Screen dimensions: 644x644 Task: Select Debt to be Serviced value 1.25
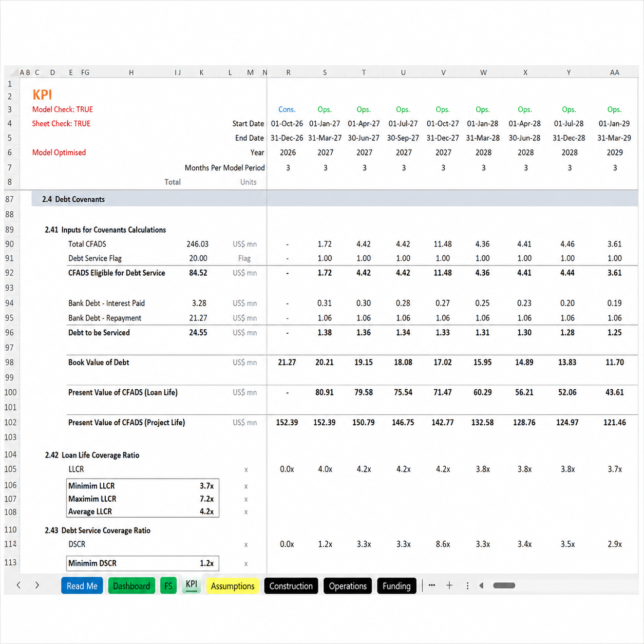[x=615, y=333]
